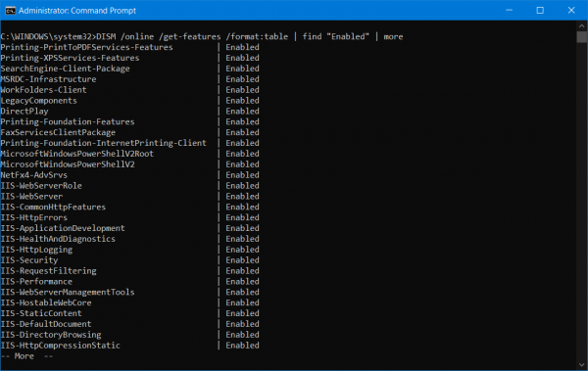Click the Administrator: Command Prompt title text
The height and width of the screenshot is (371, 588).
click(x=77, y=11)
